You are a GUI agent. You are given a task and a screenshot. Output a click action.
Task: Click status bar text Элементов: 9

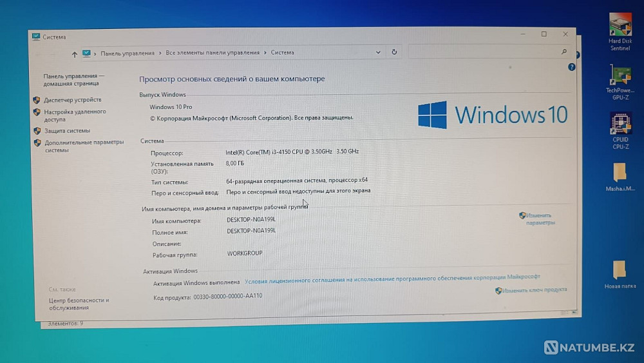click(65, 324)
